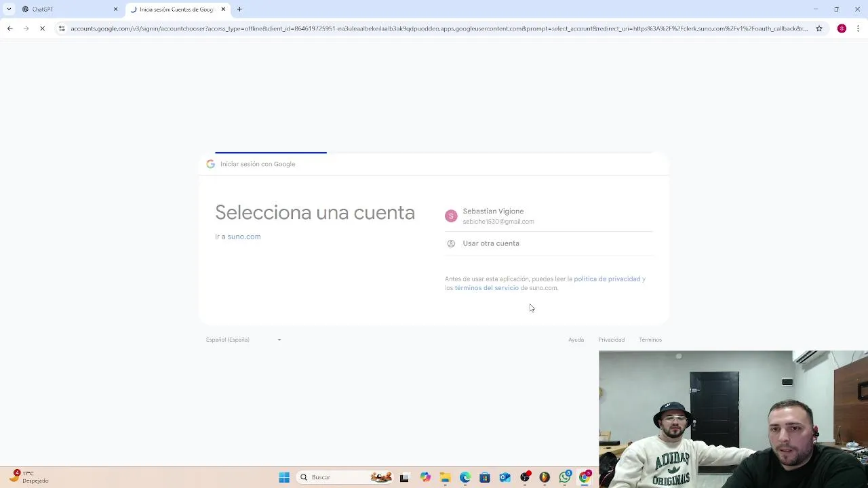Switch to the ChatGPT tab
The image size is (868, 488).
click(69, 9)
